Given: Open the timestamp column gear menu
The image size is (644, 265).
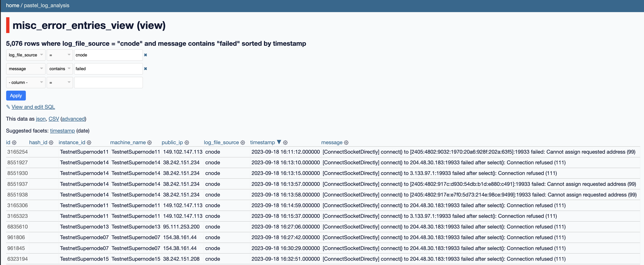Looking at the screenshot, I should coord(285,143).
